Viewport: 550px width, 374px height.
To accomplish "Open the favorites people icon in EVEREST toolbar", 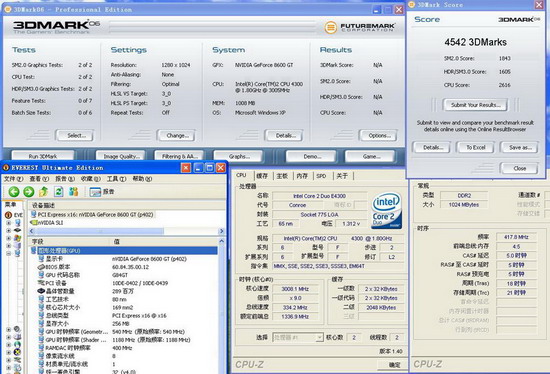I will [x=73, y=192].
